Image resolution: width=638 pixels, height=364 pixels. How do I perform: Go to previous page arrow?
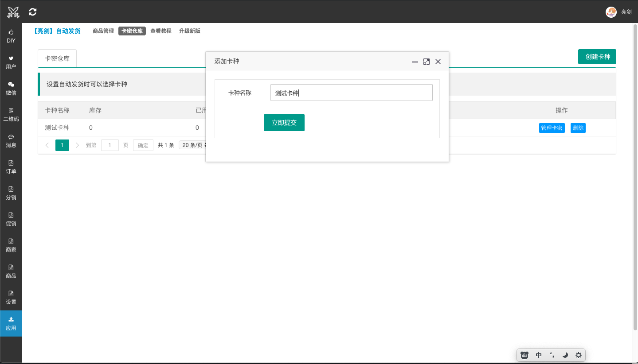click(47, 145)
